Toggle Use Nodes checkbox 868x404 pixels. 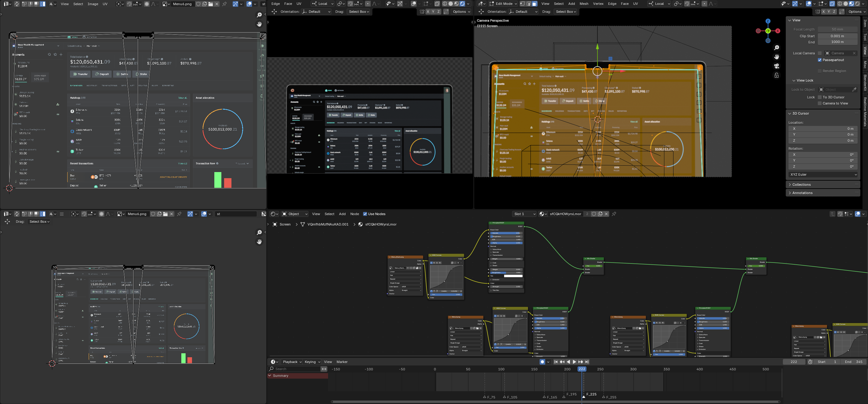[x=365, y=214]
